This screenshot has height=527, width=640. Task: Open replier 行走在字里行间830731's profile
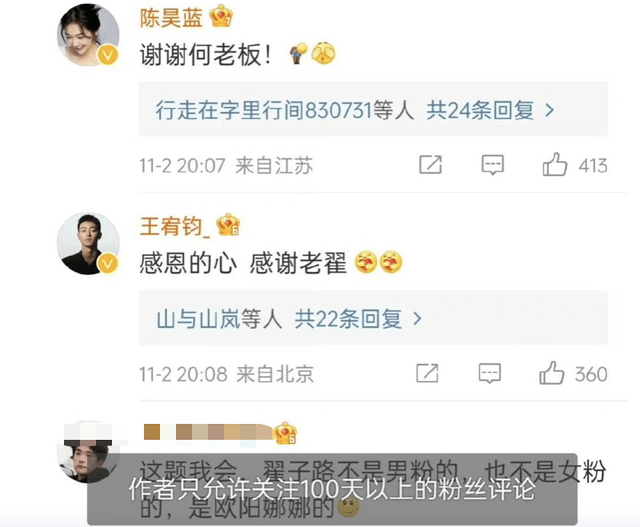264,110
